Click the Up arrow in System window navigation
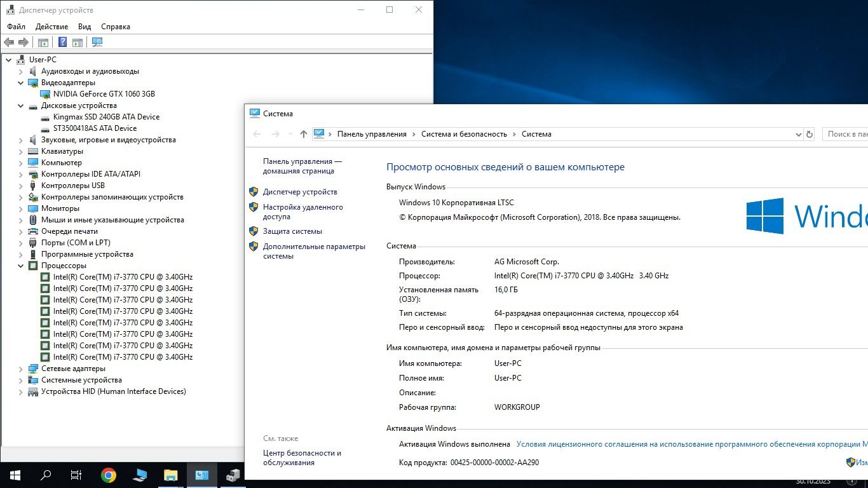The width and height of the screenshot is (868, 488). click(304, 134)
